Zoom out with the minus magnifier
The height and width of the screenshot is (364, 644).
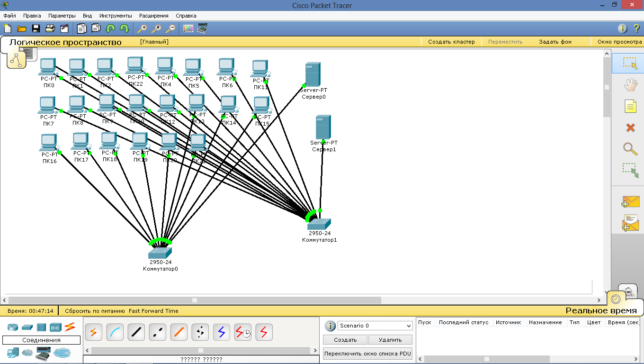[170, 28]
